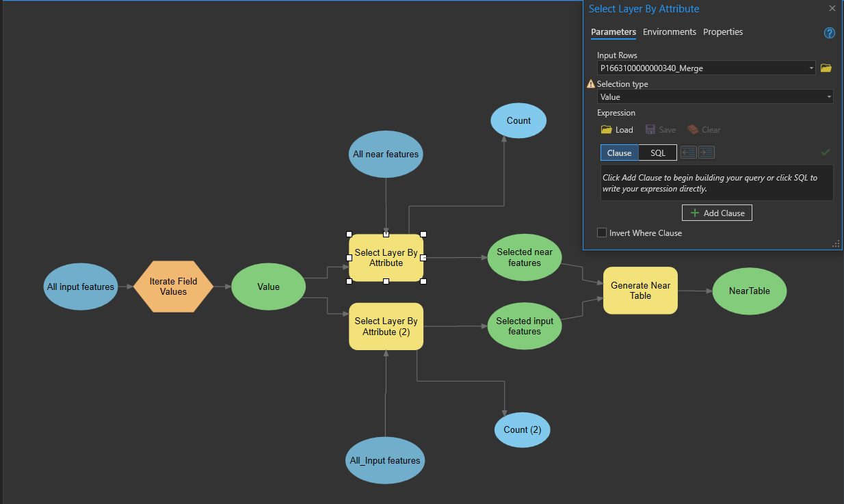Select the All input features ellipse
The width and height of the screenshot is (844, 504).
click(x=80, y=287)
